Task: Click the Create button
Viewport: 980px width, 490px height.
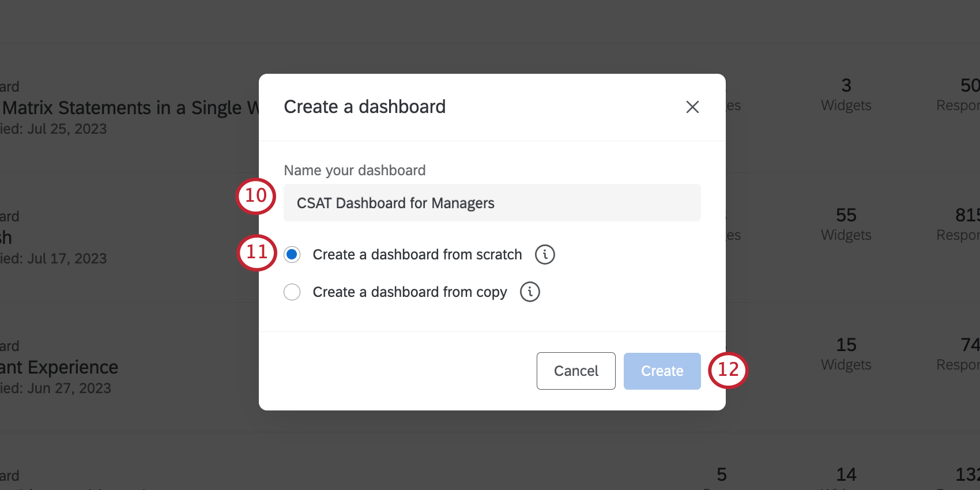Action: [x=662, y=371]
